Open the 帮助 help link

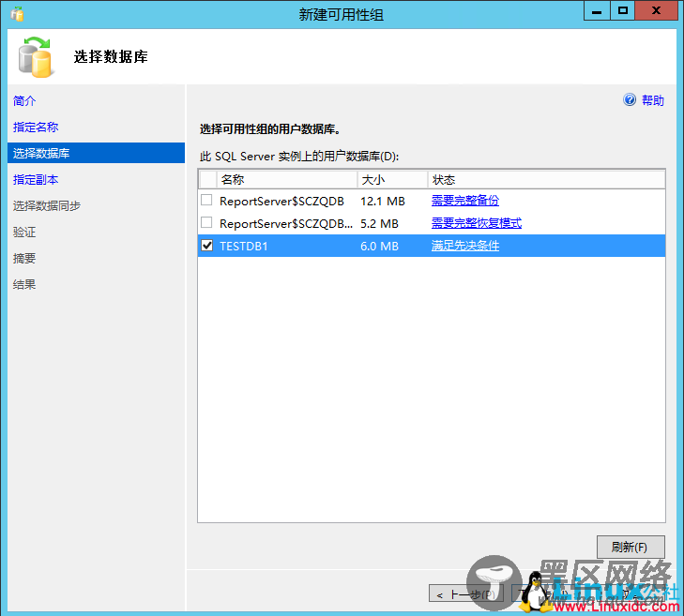pos(653,100)
